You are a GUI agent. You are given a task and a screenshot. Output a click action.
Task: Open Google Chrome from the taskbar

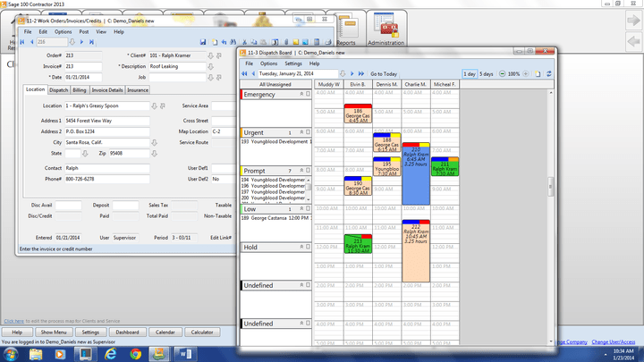(x=135, y=353)
